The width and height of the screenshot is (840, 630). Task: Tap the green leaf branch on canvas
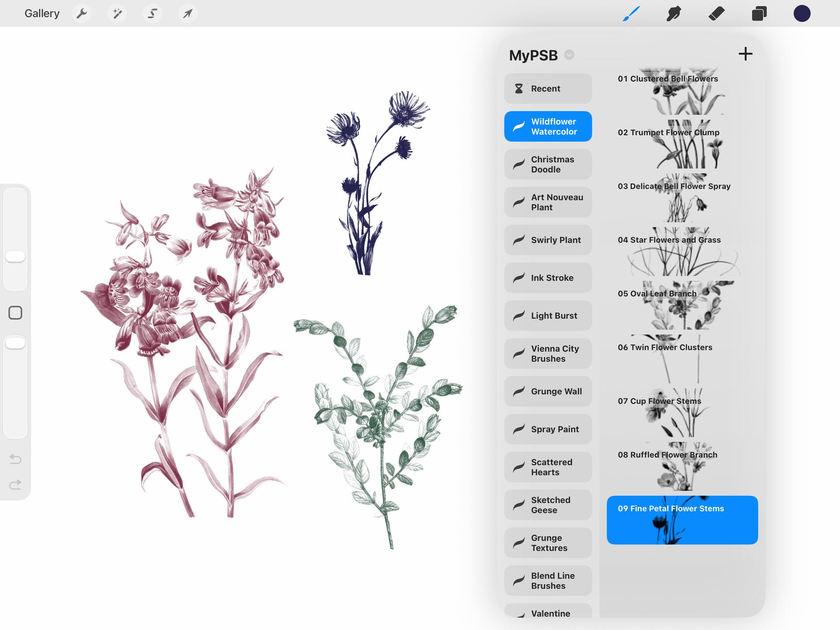coord(378,427)
